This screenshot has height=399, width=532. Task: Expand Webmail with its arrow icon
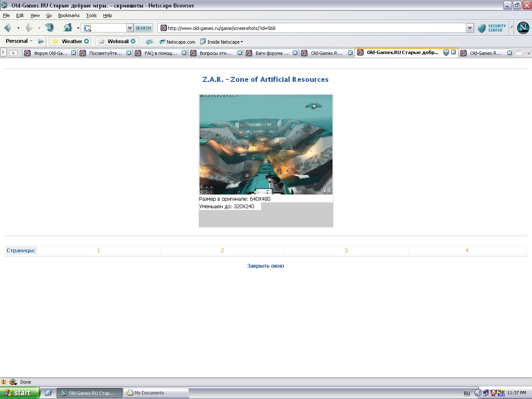[x=133, y=41]
